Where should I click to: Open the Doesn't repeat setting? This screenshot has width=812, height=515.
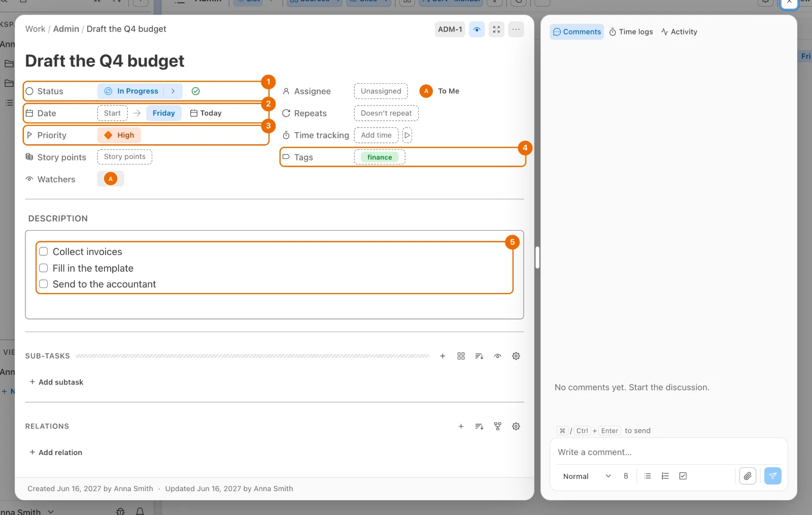[x=386, y=113]
